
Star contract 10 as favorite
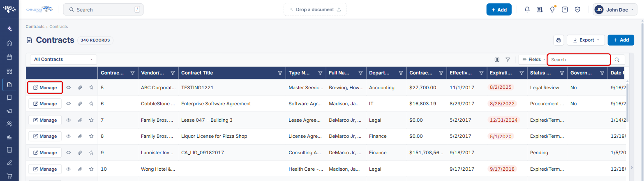tap(91, 169)
